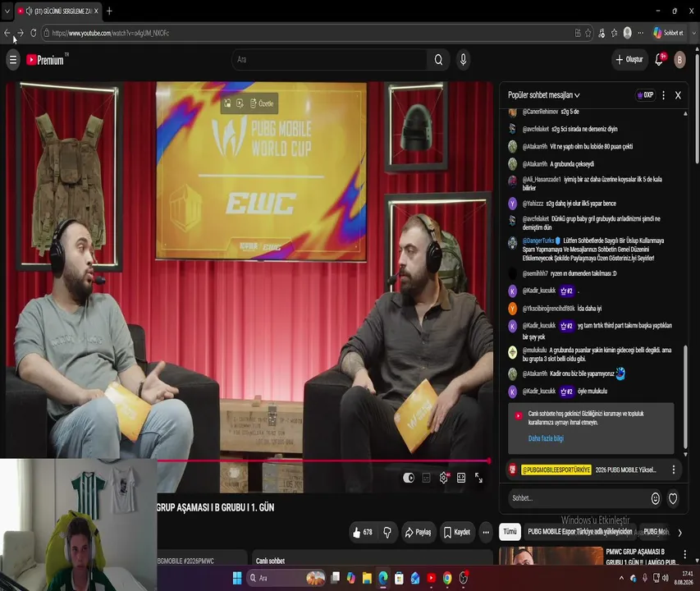Like the video with thumbs up

point(362,532)
